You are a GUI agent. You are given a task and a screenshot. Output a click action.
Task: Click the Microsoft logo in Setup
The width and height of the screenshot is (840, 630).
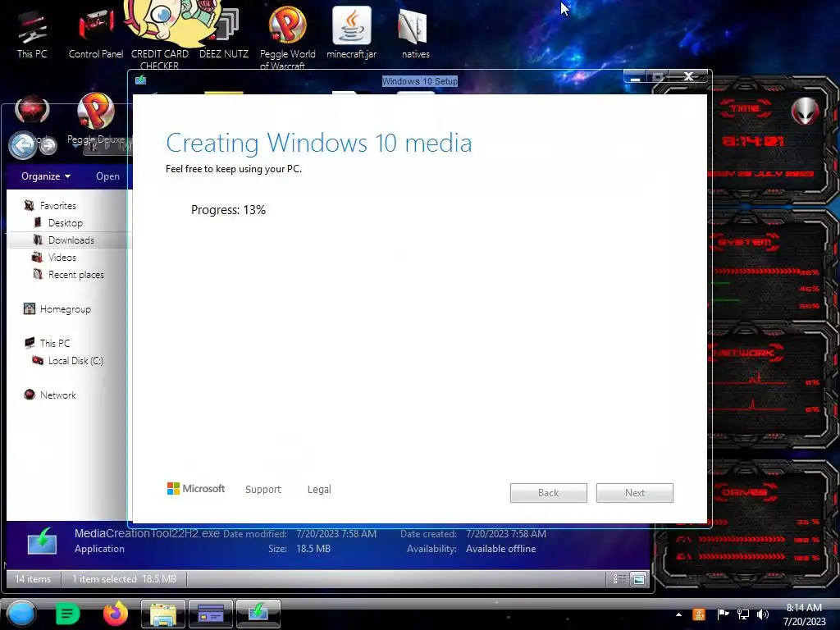click(x=196, y=489)
